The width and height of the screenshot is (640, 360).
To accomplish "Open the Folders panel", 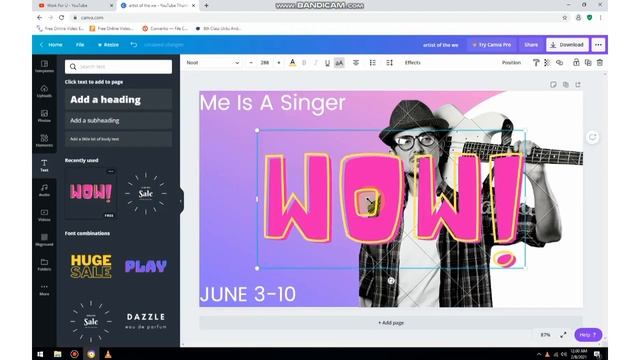I will pyautogui.click(x=44, y=264).
